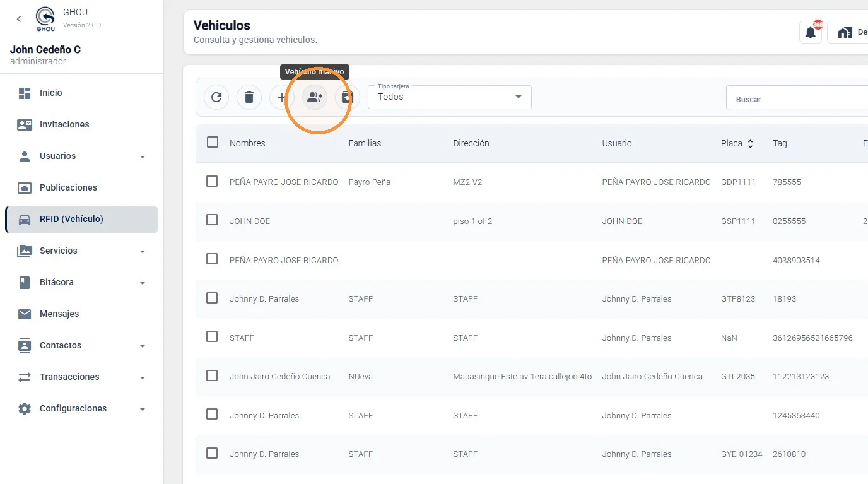Select the row with plate GTF8123

pyautogui.click(x=212, y=298)
